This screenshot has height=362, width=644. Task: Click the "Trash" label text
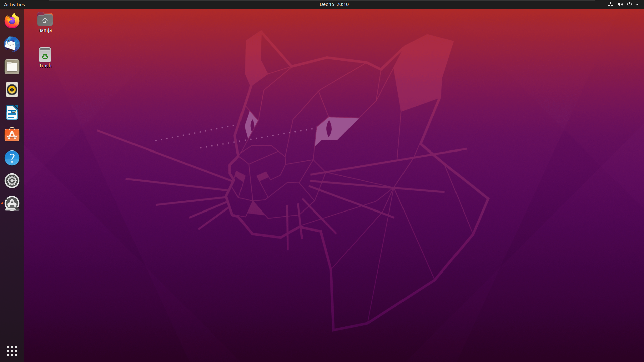click(x=45, y=66)
